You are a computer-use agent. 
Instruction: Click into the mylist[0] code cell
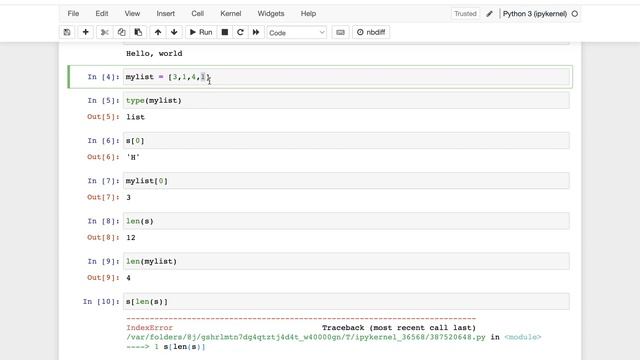(x=346, y=181)
